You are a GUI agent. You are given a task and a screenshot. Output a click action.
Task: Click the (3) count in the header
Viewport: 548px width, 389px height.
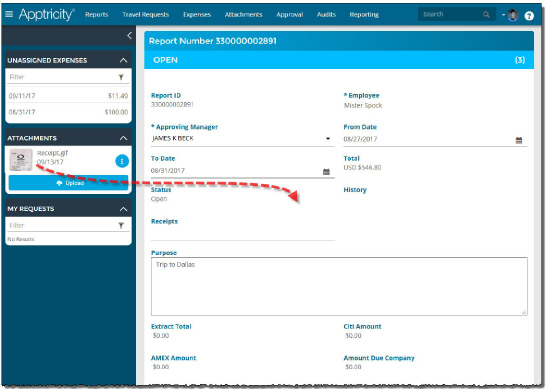[520, 60]
